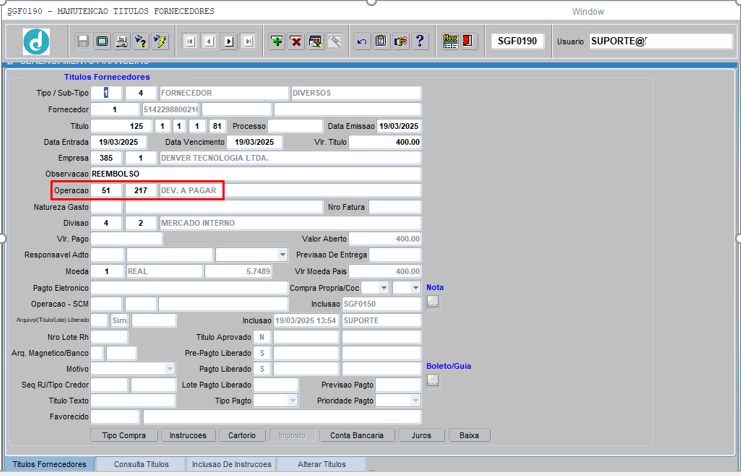Image resolution: width=741 pixels, height=476 pixels.
Task: Switch to the Consulta Titulos tab
Action: pos(141,465)
